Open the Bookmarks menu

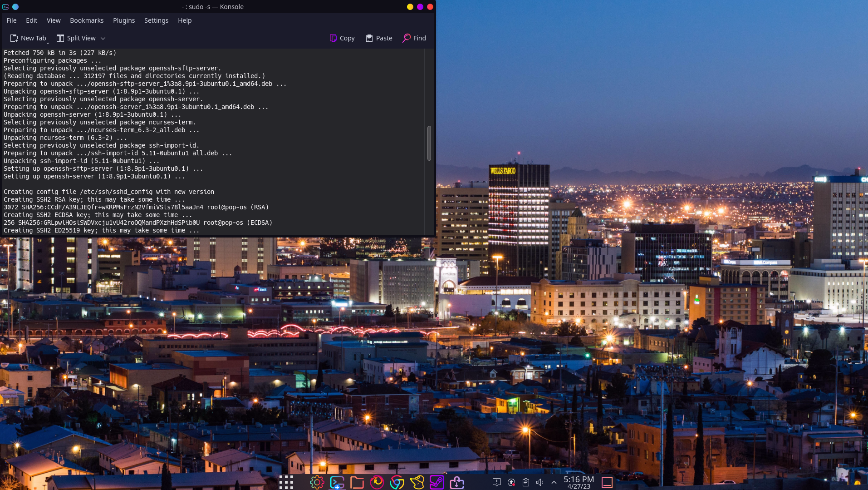tap(87, 20)
